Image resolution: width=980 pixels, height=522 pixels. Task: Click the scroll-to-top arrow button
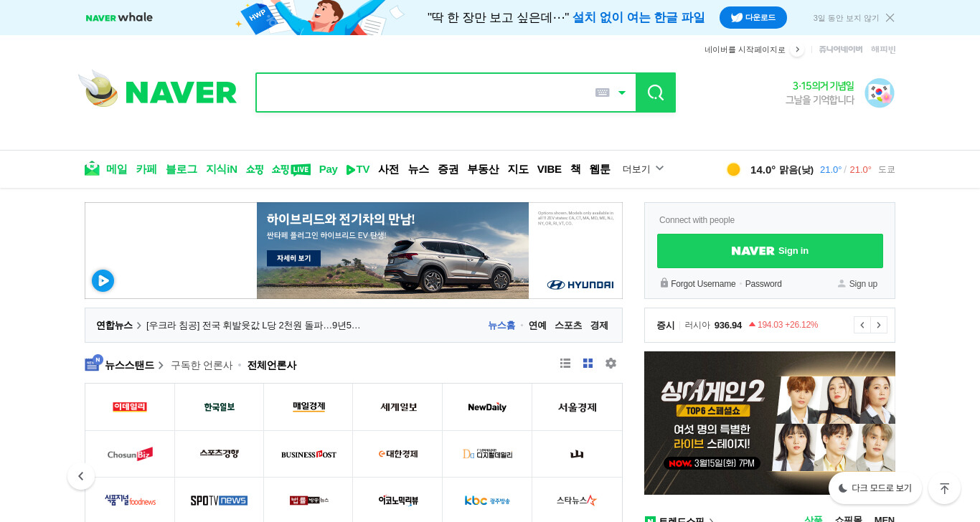pyautogui.click(x=944, y=488)
